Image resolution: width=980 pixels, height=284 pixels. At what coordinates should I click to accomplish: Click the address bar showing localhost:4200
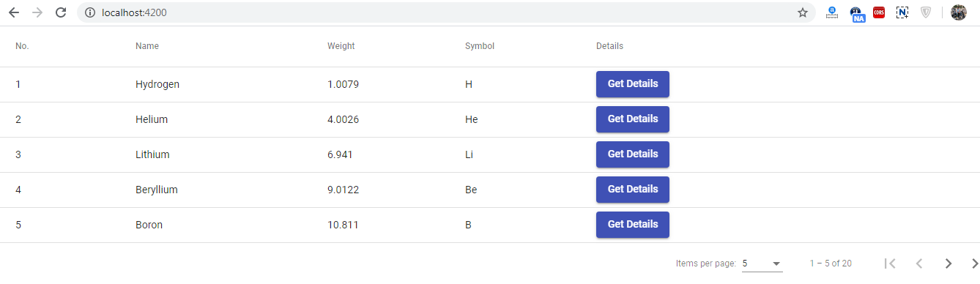click(x=439, y=12)
